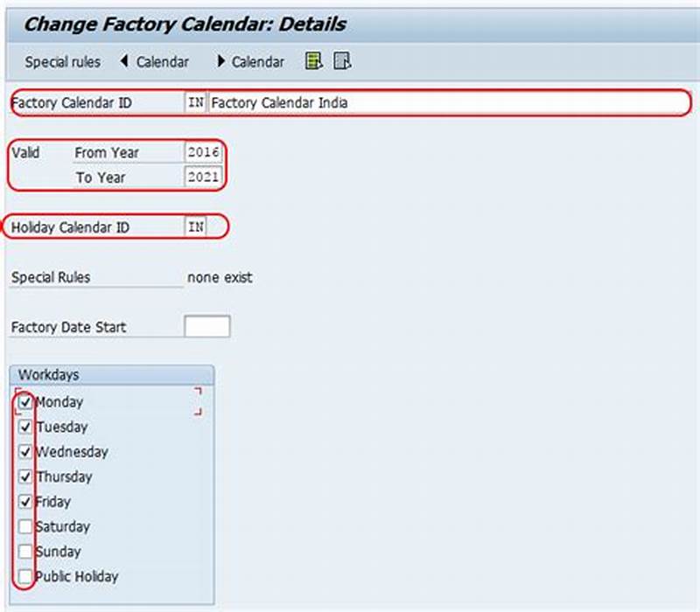Image resolution: width=700 pixels, height=612 pixels.
Task: Enable Saturday as a workday
Action: point(26,526)
